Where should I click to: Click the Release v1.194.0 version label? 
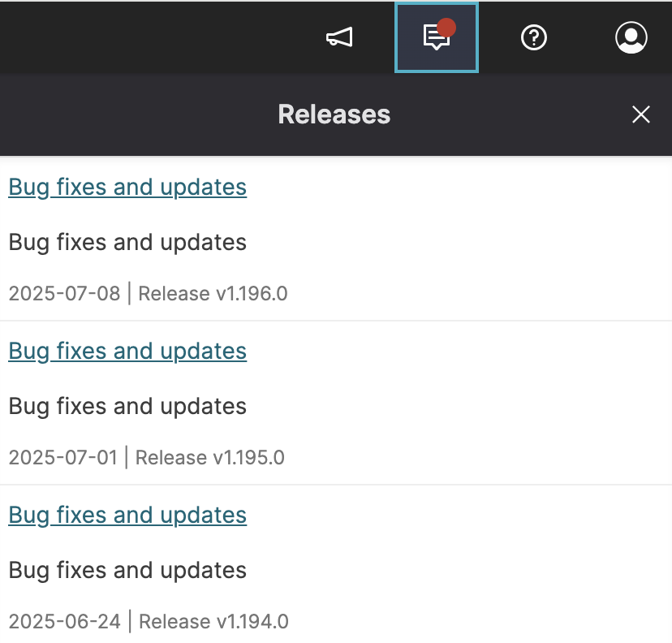click(x=212, y=621)
